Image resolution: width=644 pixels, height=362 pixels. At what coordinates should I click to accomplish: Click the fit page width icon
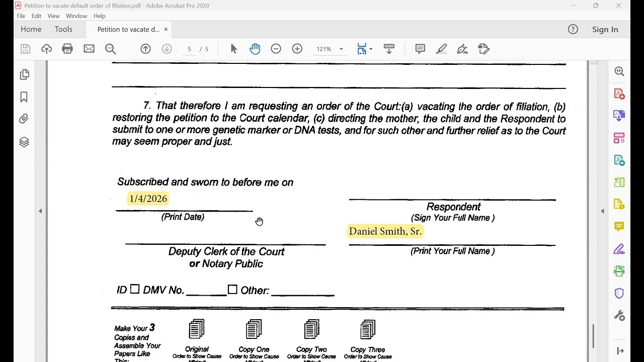362,49
